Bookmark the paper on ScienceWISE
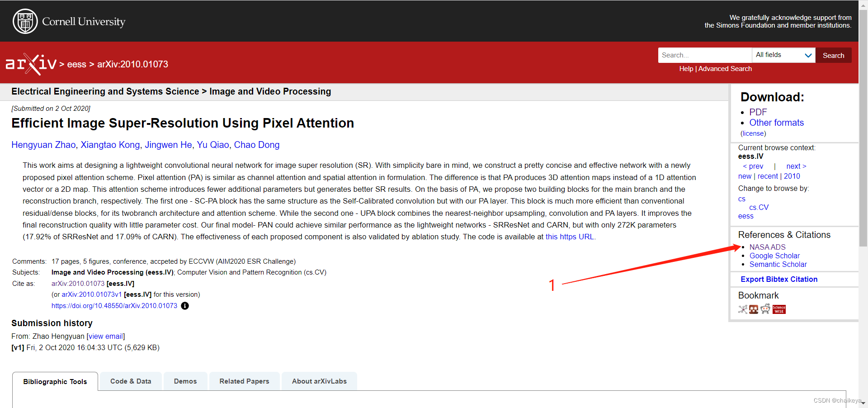 click(x=779, y=309)
